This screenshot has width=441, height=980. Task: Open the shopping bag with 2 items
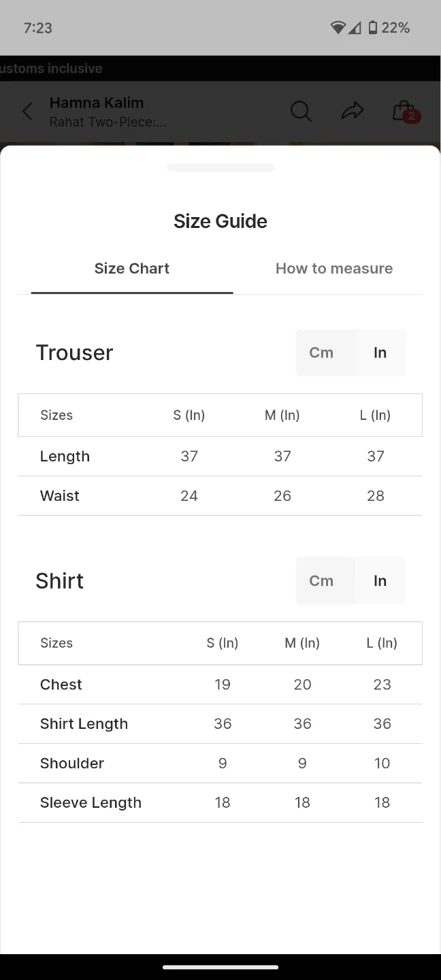[x=403, y=111]
